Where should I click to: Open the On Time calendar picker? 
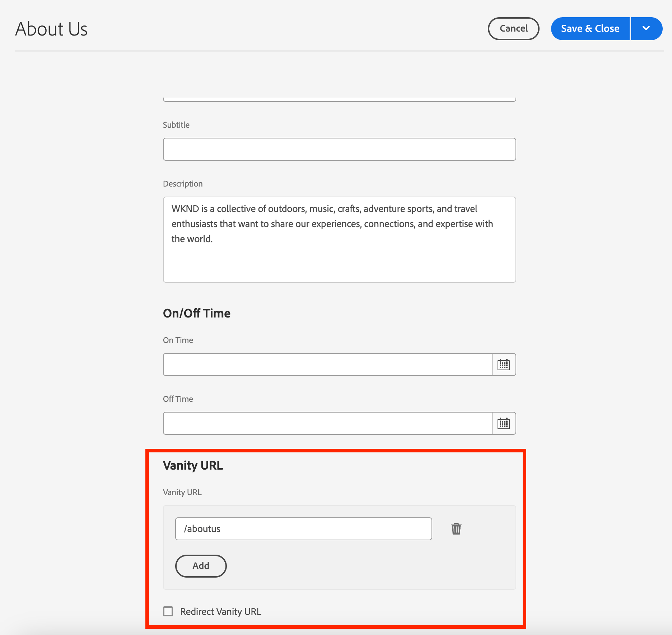pos(503,364)
